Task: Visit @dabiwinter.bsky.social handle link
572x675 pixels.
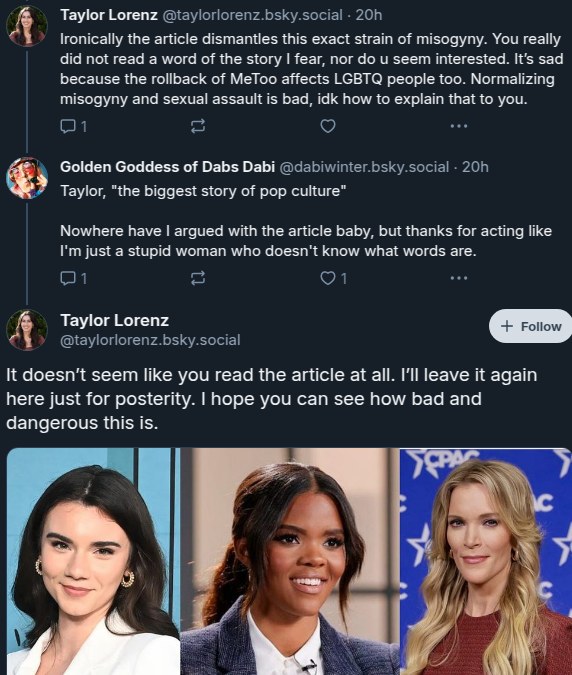Action: click(x=364, y=167)
